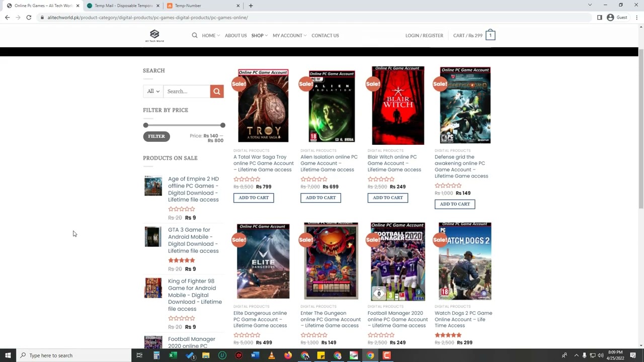
Task: Open VLC media player from the taskbar
Action: click(272, 355)
